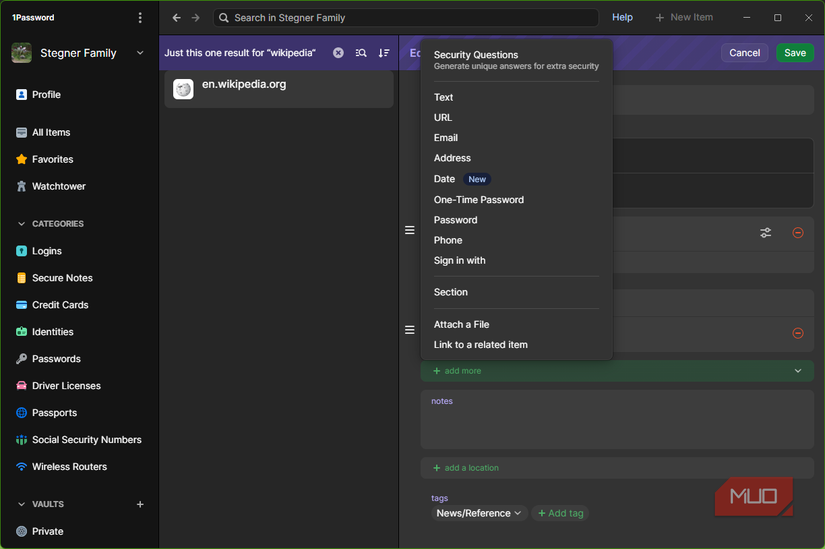Cancel the item editing

coord(744,53)
